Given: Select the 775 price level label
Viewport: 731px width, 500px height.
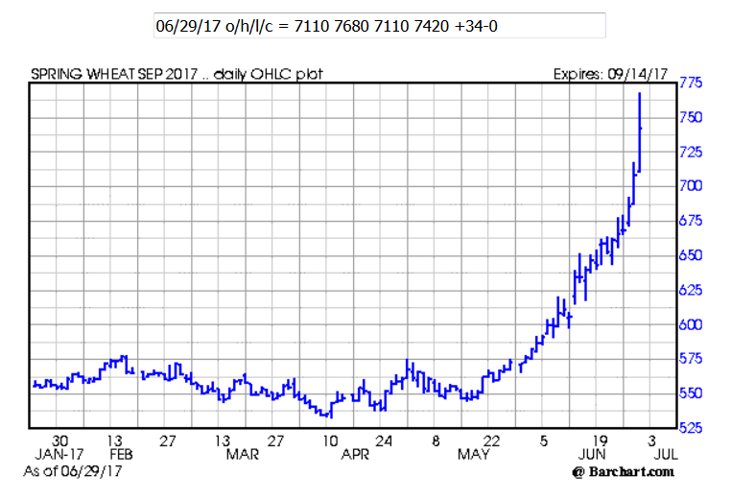Looking at the screenshot, I should [692, 83].
